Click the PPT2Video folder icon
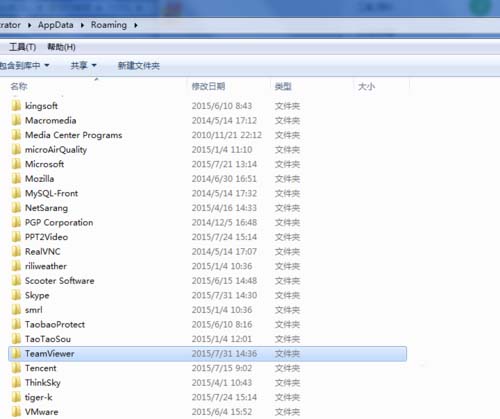This screenshot has height=419, width=500. point(16,237)
